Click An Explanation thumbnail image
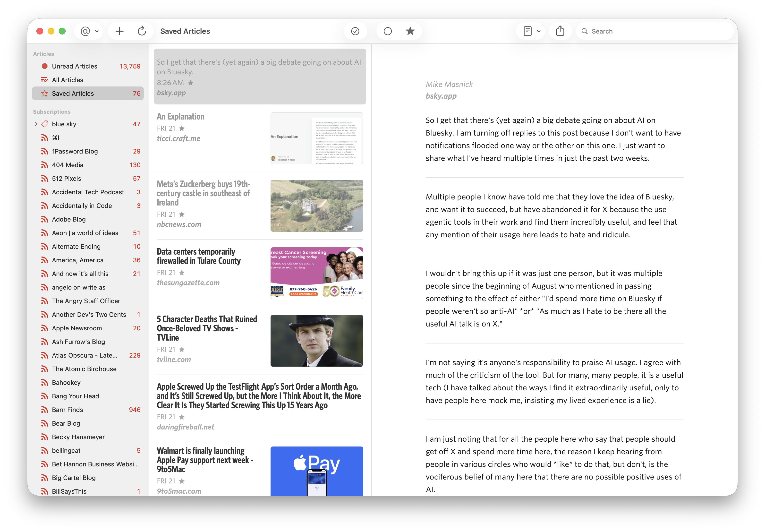 pos(317,138)
